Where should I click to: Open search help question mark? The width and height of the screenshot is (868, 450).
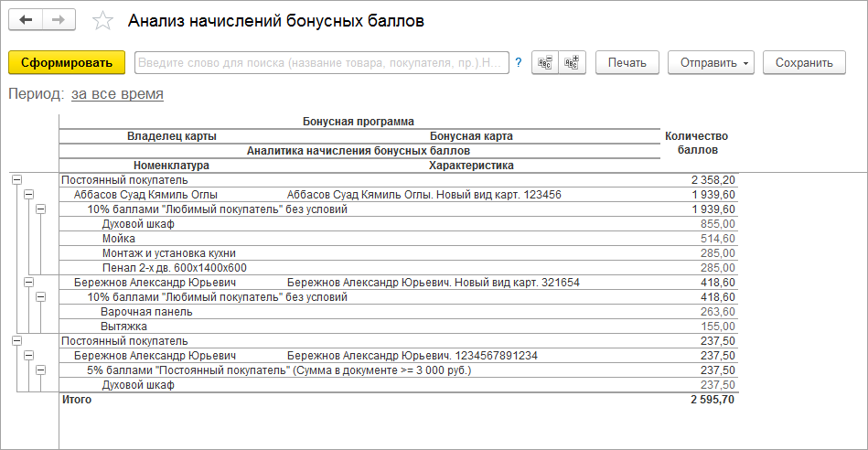518,63
